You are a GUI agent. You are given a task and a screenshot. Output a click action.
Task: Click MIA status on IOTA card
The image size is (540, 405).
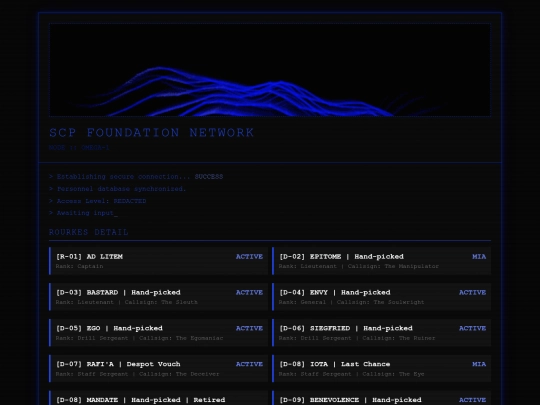[479, 364]
